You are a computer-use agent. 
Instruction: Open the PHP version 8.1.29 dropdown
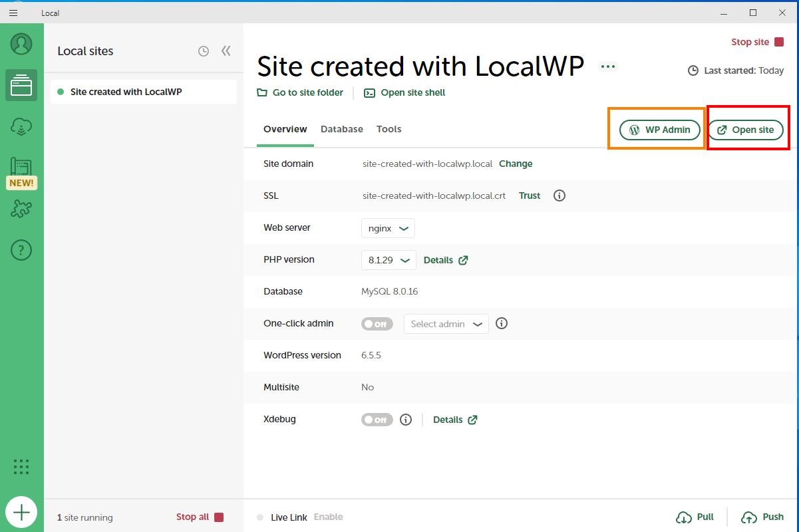tap(389, 260)
